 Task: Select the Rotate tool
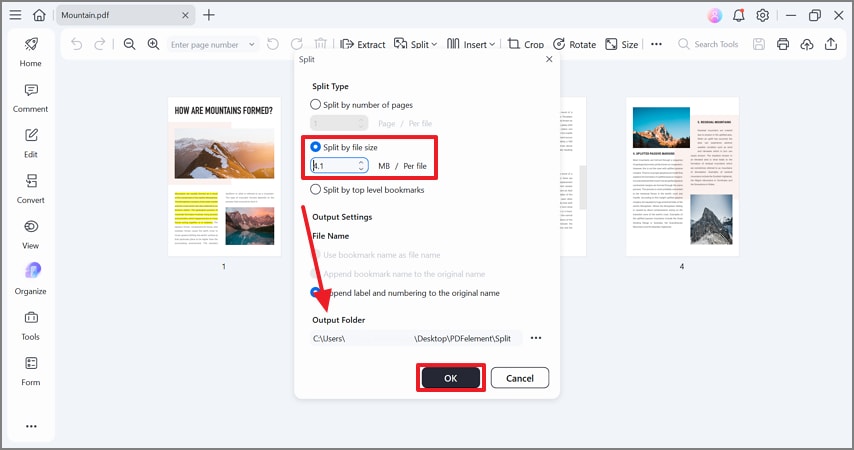tap(574, 44)
